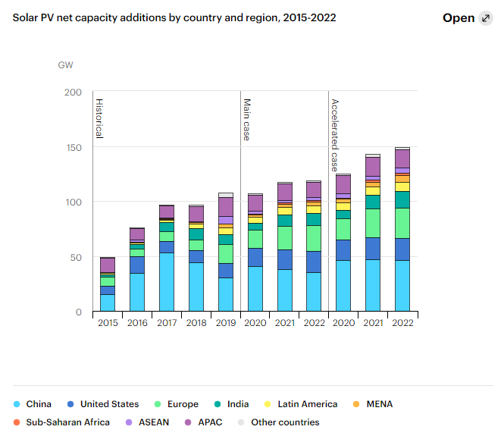The height and width of the screenshot is (439, 504).
Task: Click the 2016 x-axis label
Action: (x=137, y=322)
